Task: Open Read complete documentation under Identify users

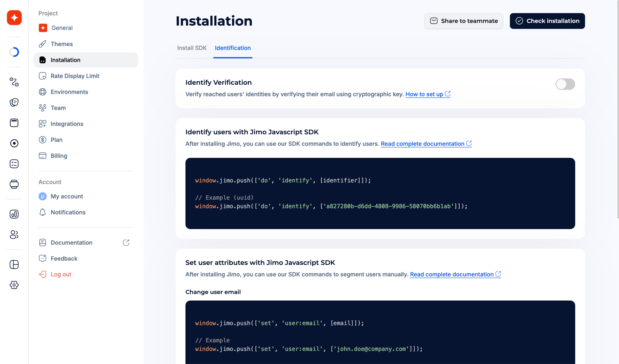Action: point(426,144)
